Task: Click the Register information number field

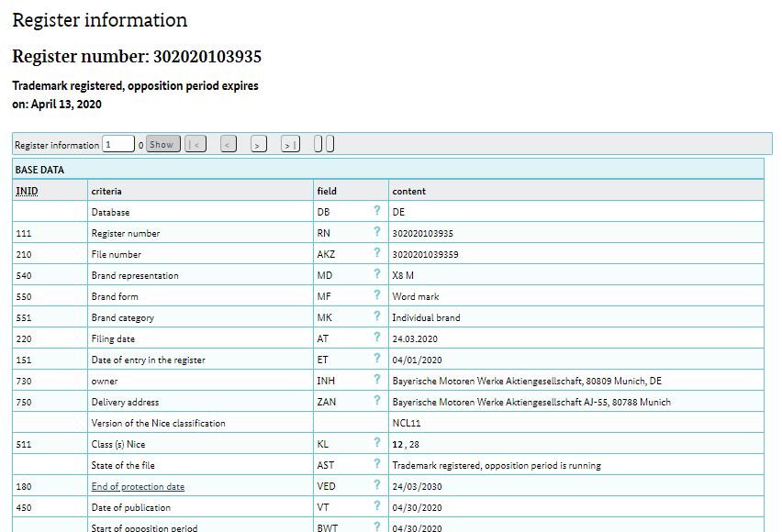Action: (x=118, y=144)
